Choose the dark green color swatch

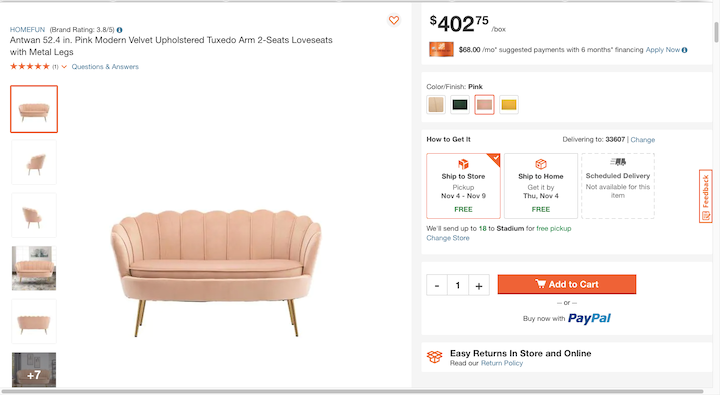(x=460, y=105)
